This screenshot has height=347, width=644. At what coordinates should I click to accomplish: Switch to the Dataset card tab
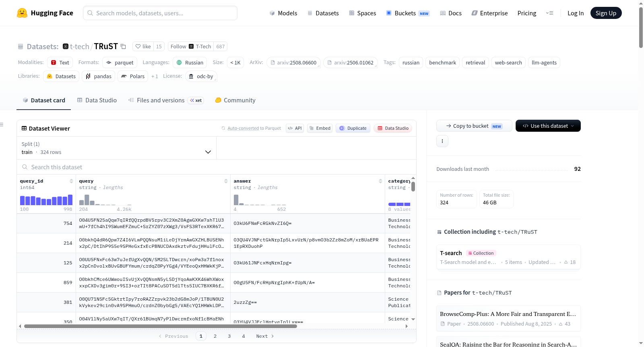pyautogui.click(x=43, y=100)
